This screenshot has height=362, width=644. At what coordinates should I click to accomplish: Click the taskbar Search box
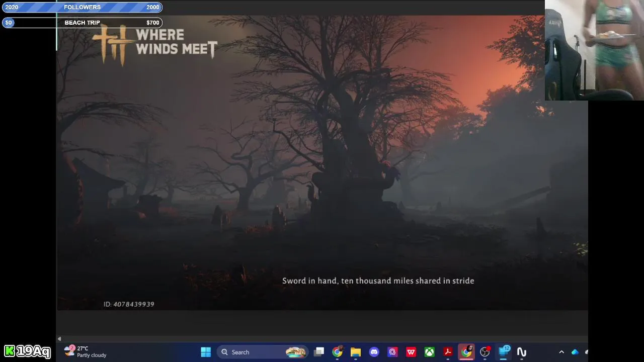tap(263, 352)
